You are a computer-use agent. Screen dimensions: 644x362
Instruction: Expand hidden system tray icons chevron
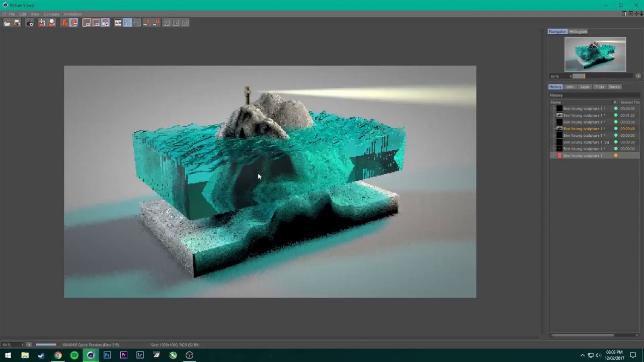583,355
